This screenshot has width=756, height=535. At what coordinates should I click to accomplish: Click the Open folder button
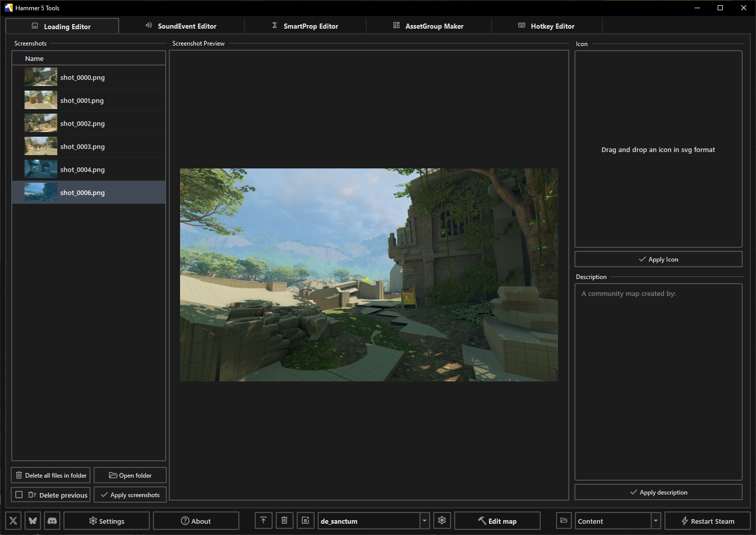pos(130,475)
